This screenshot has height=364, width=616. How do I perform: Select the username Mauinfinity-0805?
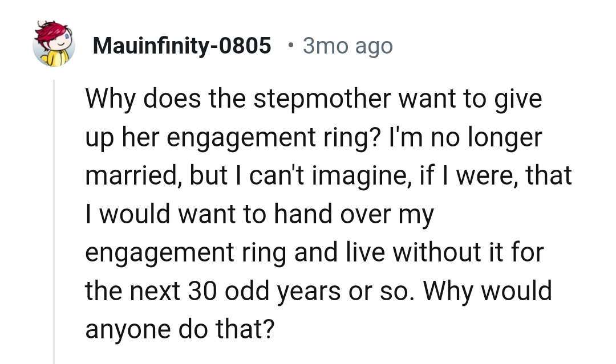coord(181,46)
